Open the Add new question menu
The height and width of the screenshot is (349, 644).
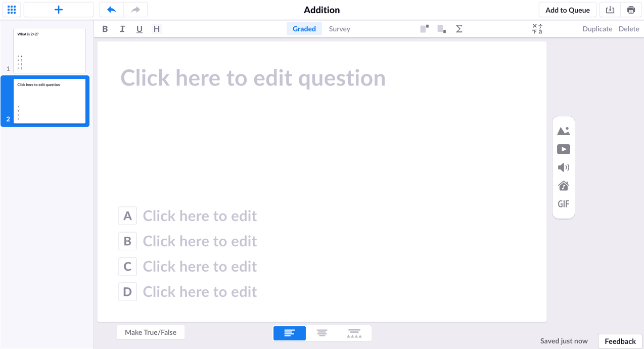58,10
